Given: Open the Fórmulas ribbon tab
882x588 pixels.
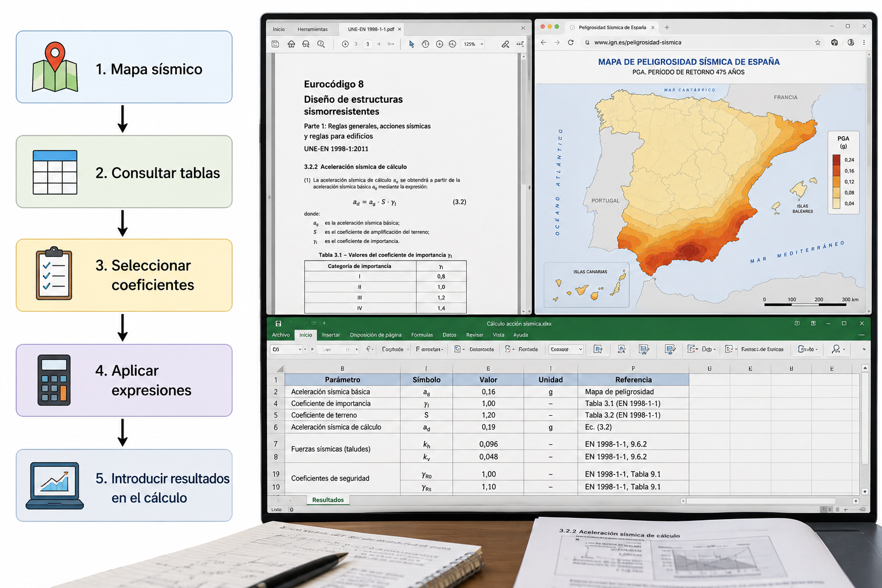Looking at the screenshot, I should (x=422, y=335).
